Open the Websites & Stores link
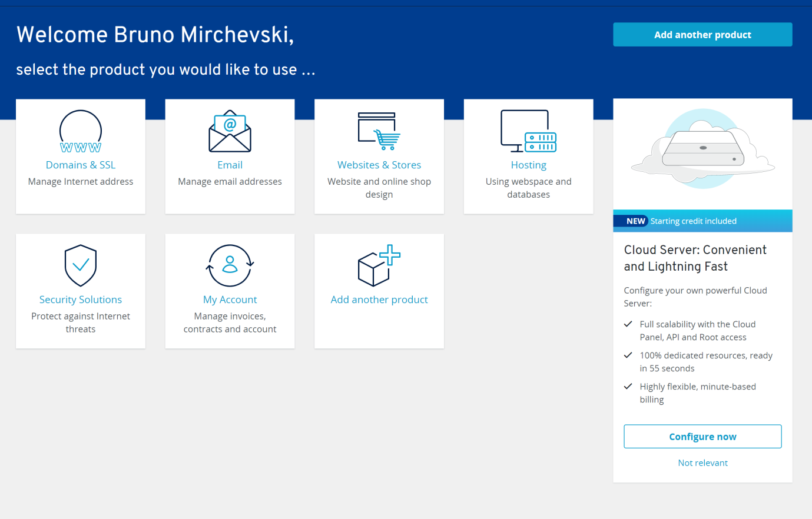The height and width of the screenshot is (519, 812). 379,165
